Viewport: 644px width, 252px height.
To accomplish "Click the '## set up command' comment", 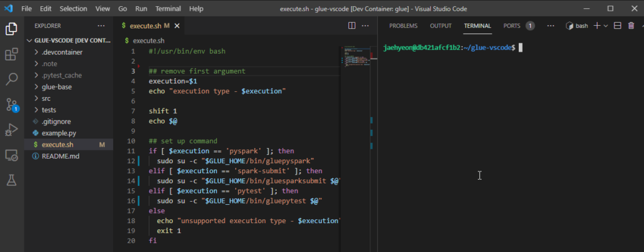I will [x=183, y=141].
